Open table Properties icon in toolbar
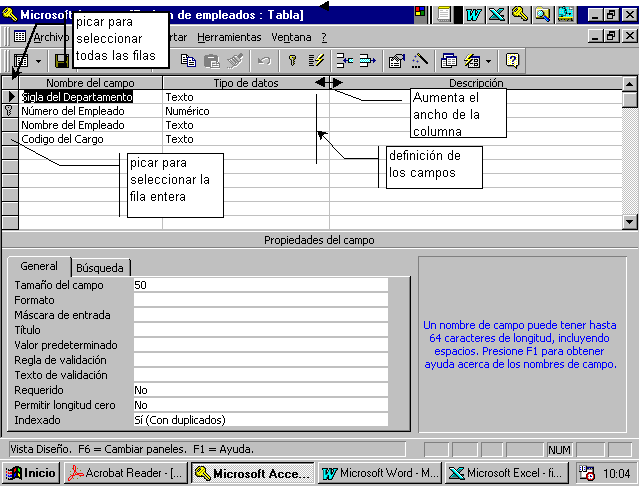 [x=397, y=61]
